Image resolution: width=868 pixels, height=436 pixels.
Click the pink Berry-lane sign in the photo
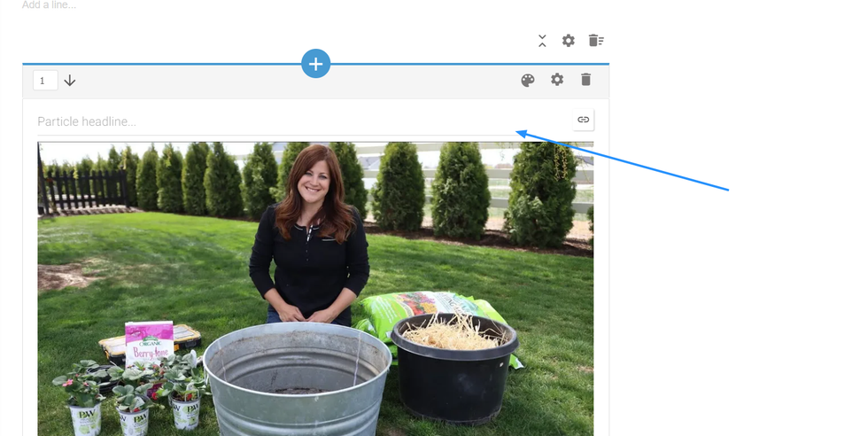tap(149, 344)
